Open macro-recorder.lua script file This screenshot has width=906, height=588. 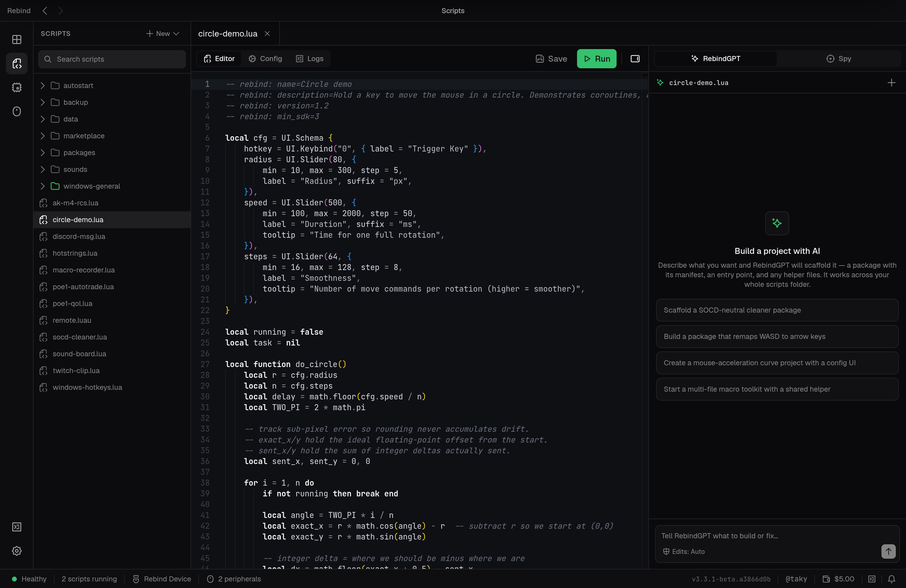pyautogui.click(x=112, y=270)
